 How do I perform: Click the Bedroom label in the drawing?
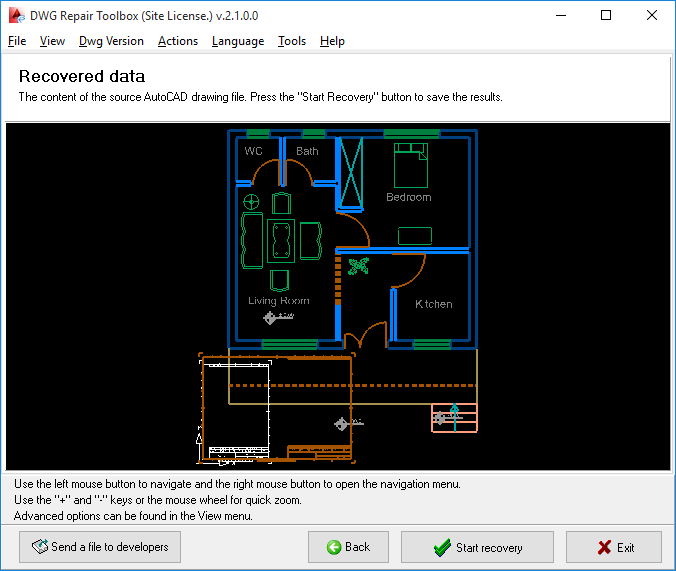(409, 197)
